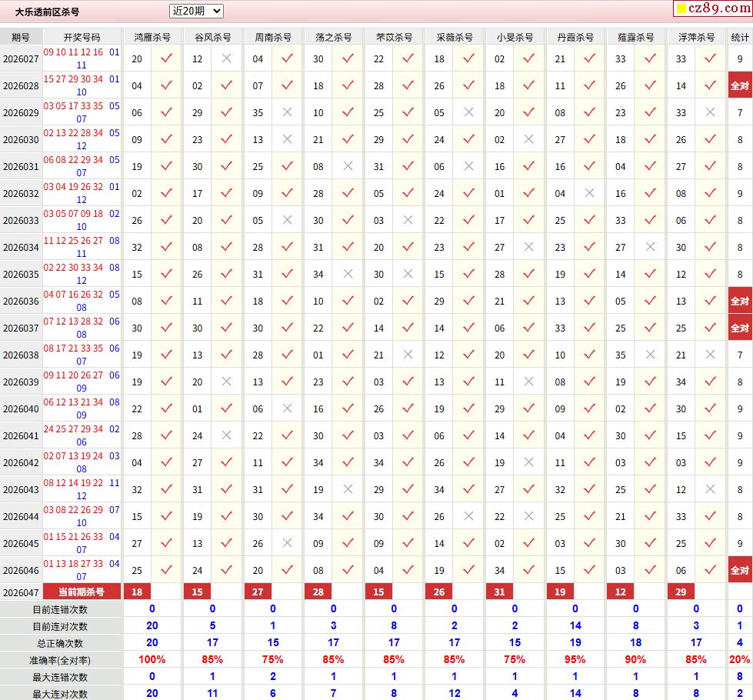Click the X mark for 小旻杀号 in row 2026030
This screenshot has height=700, width=753.
pyautogui.click(x=528, y=139)
